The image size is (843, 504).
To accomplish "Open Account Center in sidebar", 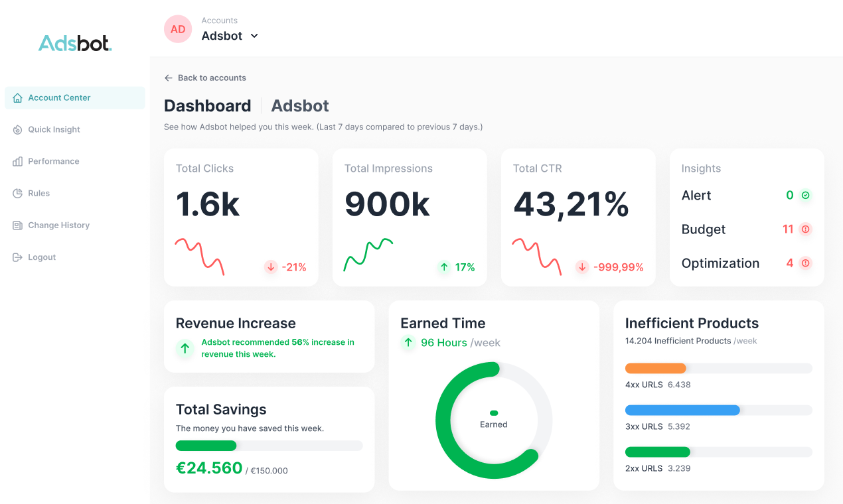I will point(75,98).
